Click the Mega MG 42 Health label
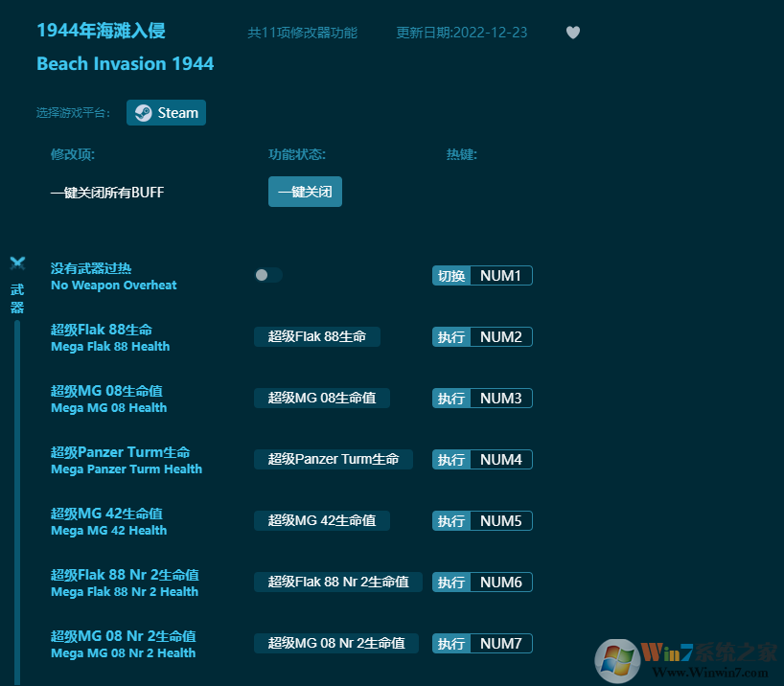The width and height of the screenshot is (784, 686). 109,531
